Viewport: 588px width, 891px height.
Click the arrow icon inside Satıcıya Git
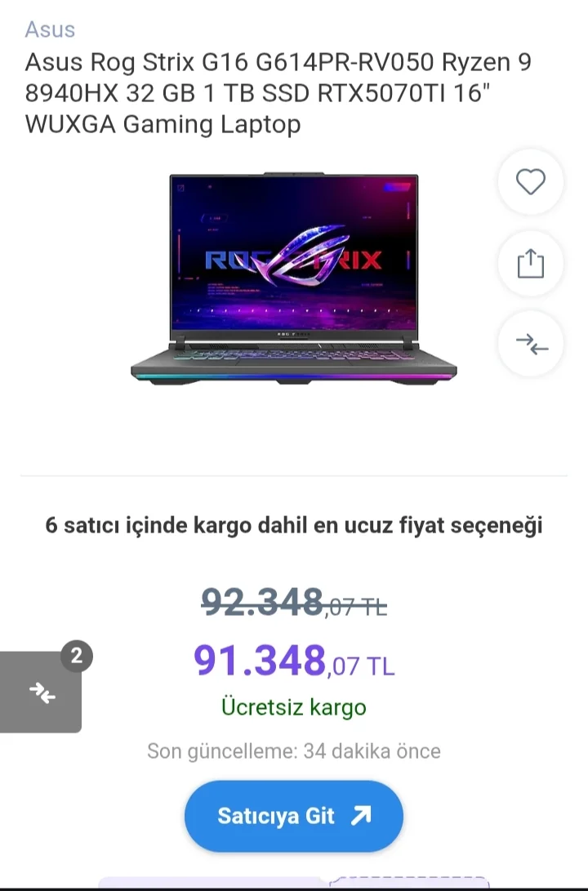(x=361, y=816)
